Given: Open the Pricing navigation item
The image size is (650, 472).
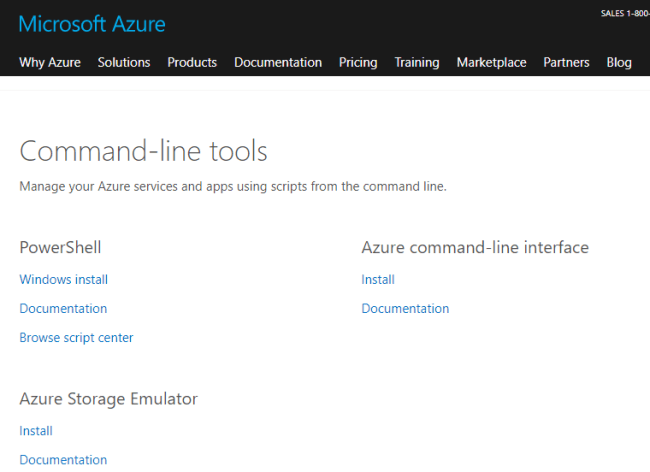Looking at the screenshot, I should [x=358, y=62].
